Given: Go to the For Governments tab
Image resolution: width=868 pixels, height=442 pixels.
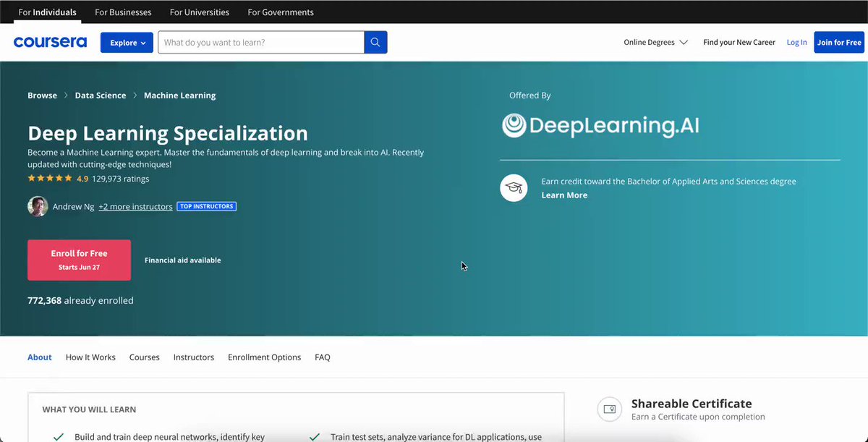Looking at the screenshot, I should 281,12.
